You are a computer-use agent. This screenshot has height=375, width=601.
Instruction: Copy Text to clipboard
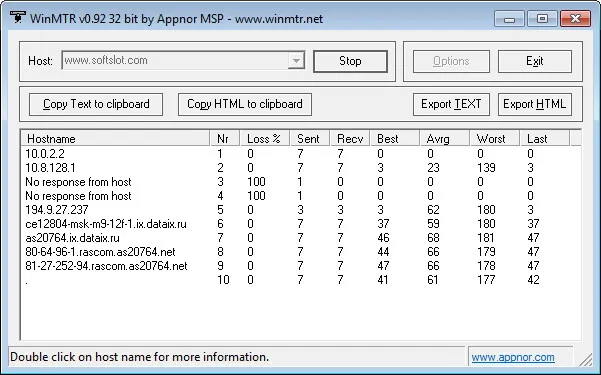coord(96,104)
